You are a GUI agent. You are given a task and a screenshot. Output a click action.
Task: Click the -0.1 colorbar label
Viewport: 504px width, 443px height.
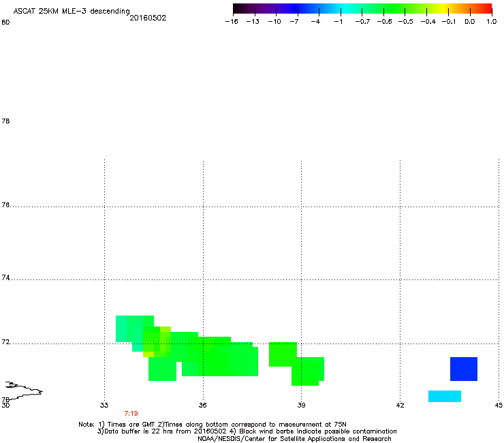pos(449,22)
